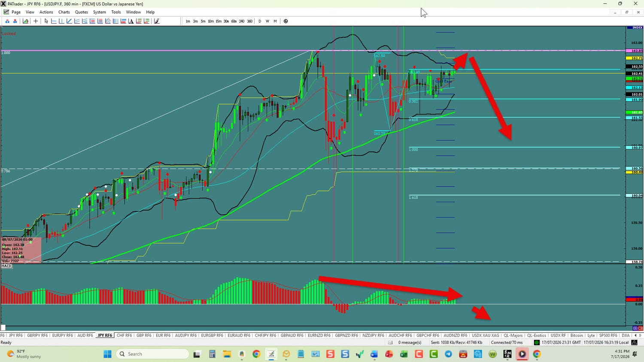
Task: Open the QL-Exotics tab
Action: point(537,335)
